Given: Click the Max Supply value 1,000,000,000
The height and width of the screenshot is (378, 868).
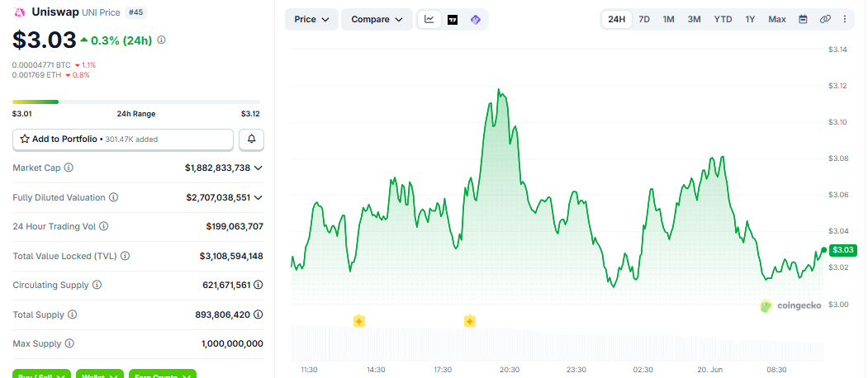Looking at the screenshot, I should 233,343.
